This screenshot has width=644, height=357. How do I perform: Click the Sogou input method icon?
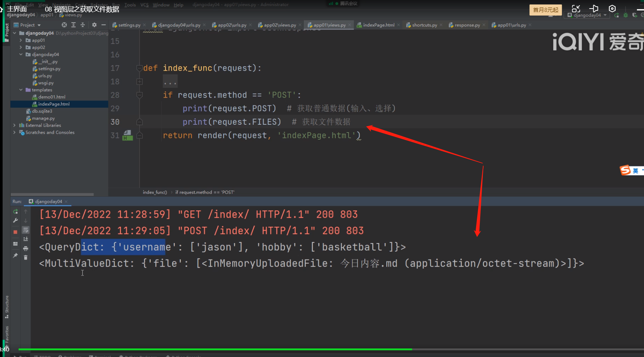(625, 170)
